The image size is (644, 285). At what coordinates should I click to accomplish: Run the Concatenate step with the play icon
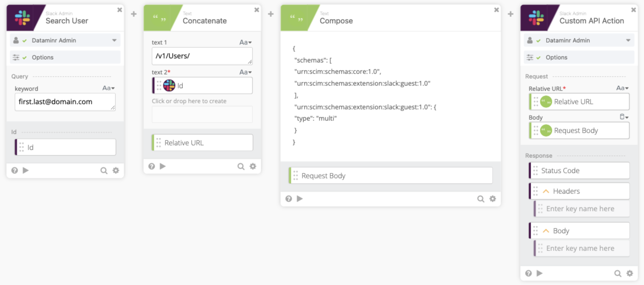coord(163,166)
